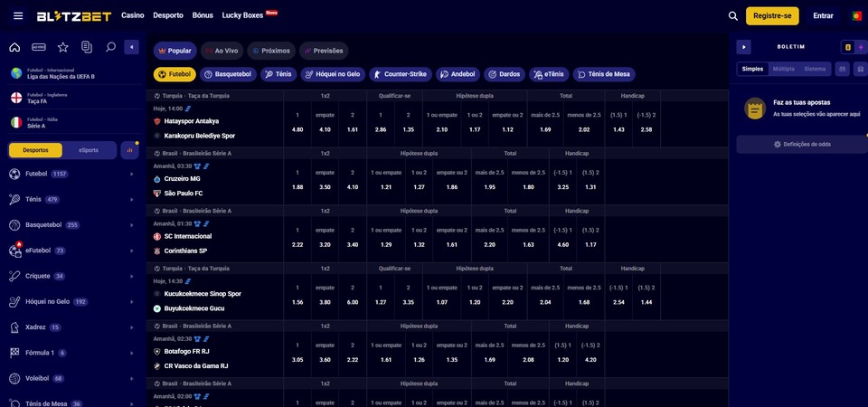Open the Portugal flag language selector
The width and height of the screenshot is (868, 407).
point(856,16)
